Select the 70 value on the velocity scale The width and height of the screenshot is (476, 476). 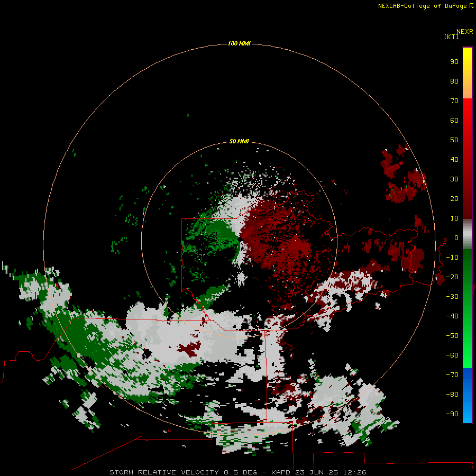[x=454, y=101]
